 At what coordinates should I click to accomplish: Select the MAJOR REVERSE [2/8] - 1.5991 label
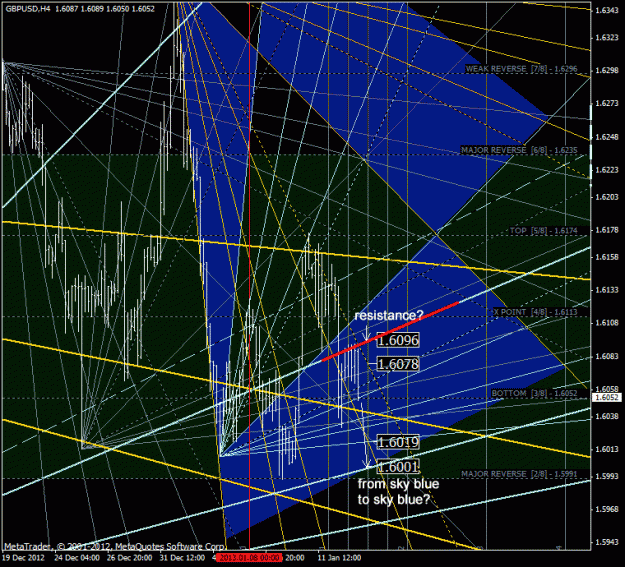tap(519, 474)
